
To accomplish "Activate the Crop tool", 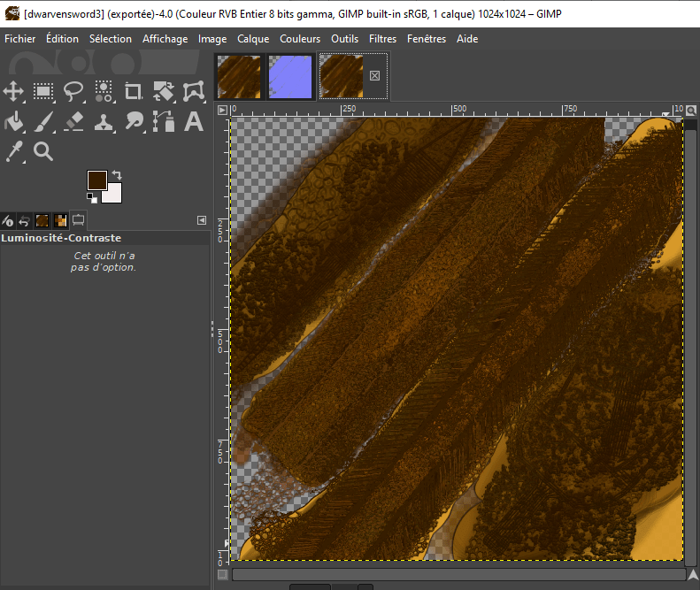I will (x=134, y=91).
